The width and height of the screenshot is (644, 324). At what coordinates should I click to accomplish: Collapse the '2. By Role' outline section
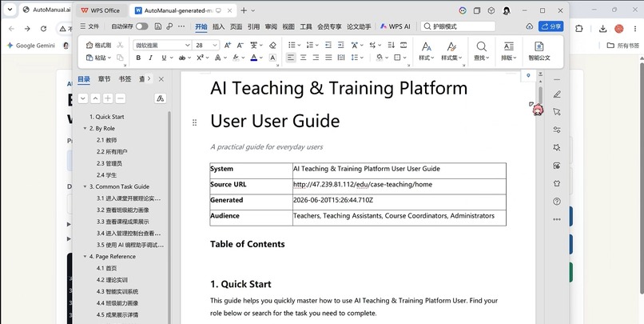[85, 128]
